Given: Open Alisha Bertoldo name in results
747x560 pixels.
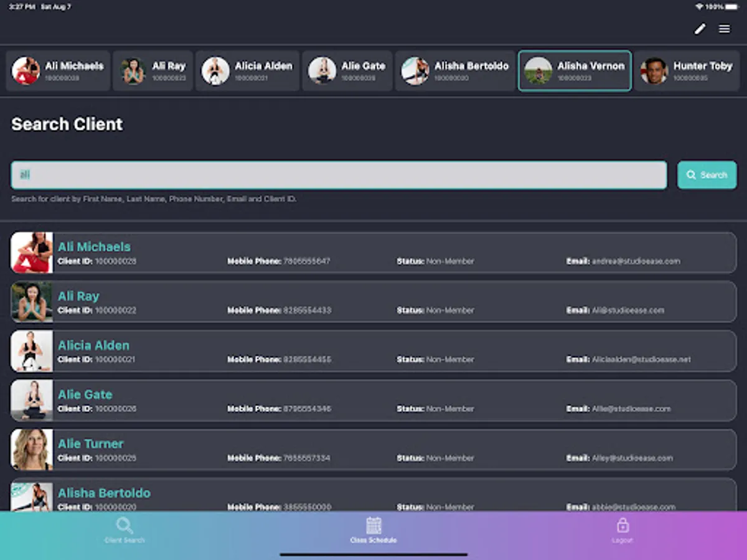Looking at the screenshot, I should (104, 493).
